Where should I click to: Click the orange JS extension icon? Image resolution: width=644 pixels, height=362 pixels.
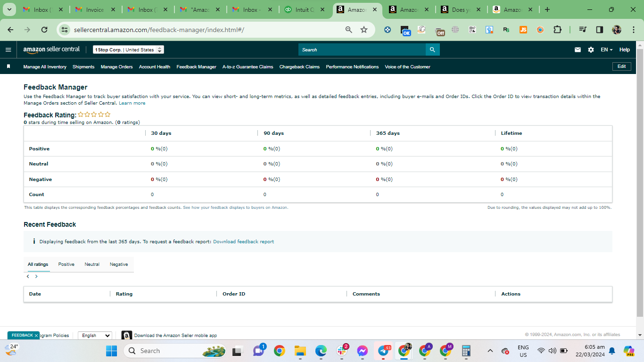(x=523, y=30)
